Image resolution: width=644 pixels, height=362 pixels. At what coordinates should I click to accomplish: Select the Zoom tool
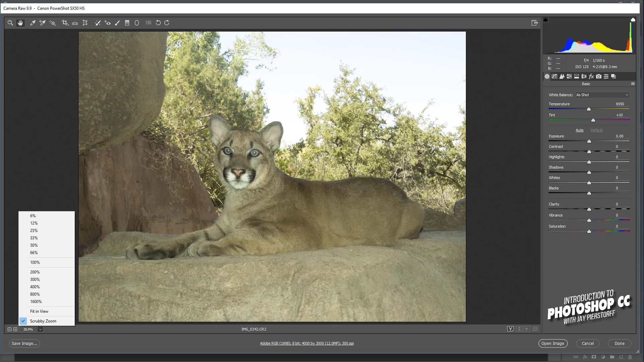(10, 23)
